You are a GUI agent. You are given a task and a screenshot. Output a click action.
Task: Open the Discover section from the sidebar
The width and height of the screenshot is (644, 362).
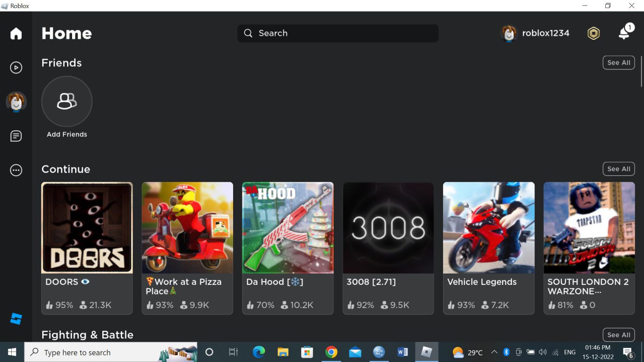16,67
